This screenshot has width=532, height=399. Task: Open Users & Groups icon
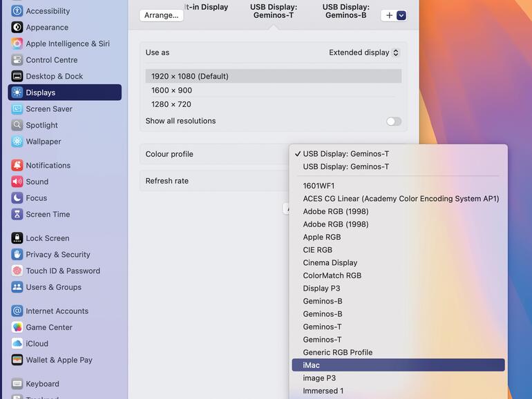click(17, 287)
